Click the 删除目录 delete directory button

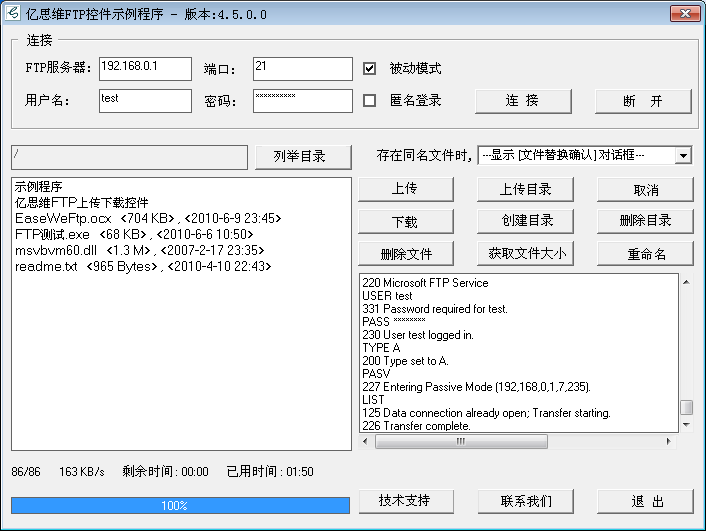click(x=645, y=221)
